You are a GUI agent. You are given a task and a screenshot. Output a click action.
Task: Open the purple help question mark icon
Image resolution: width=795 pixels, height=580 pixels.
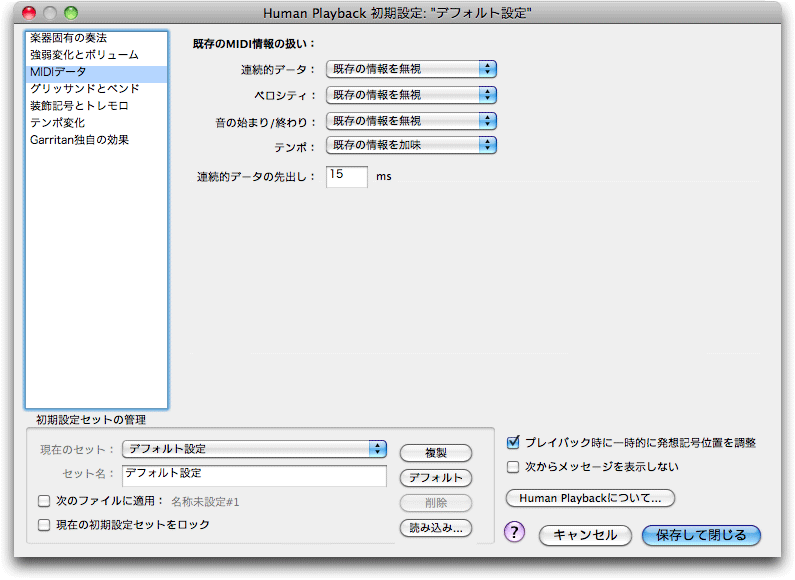(514, 532)
